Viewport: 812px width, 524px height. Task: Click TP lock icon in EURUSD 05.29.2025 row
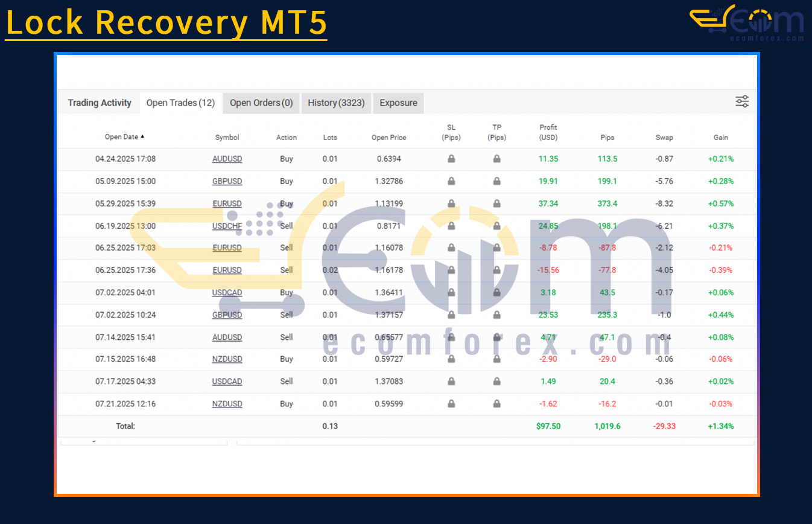click(x=496, y=203)
